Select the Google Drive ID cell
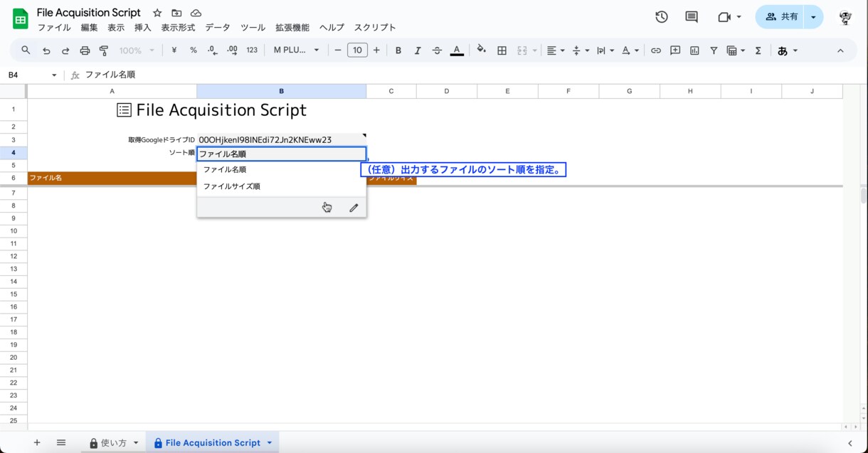The height and width of the screenshot is (453, 868). [x=282, y=139]
